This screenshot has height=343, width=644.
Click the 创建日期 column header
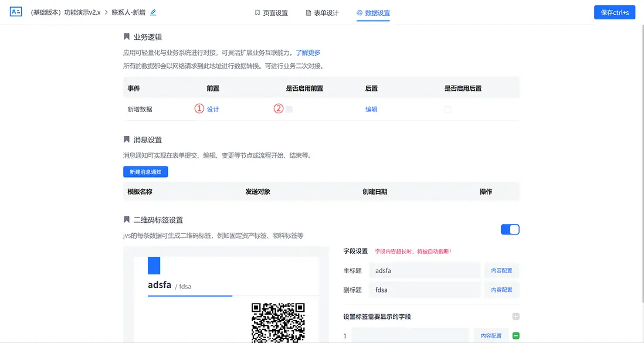pos(375,191)
